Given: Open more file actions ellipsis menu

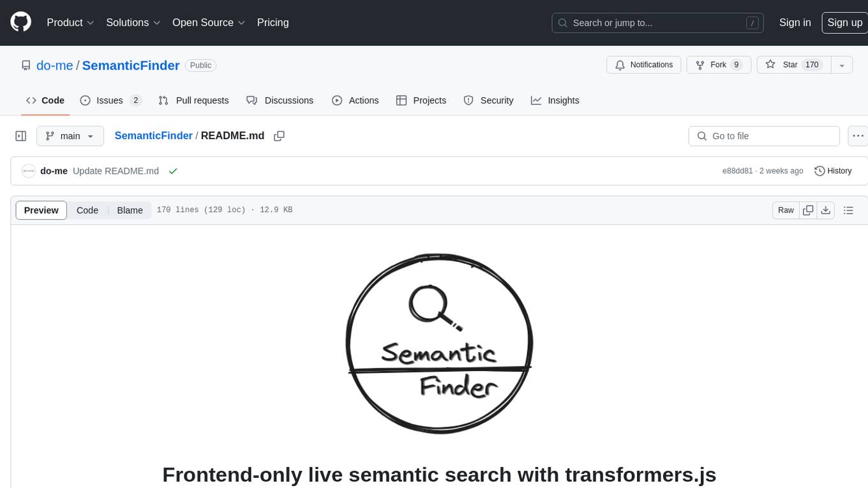Looking at the screenshot, I should pyautogui.click(x=858, y=136).
